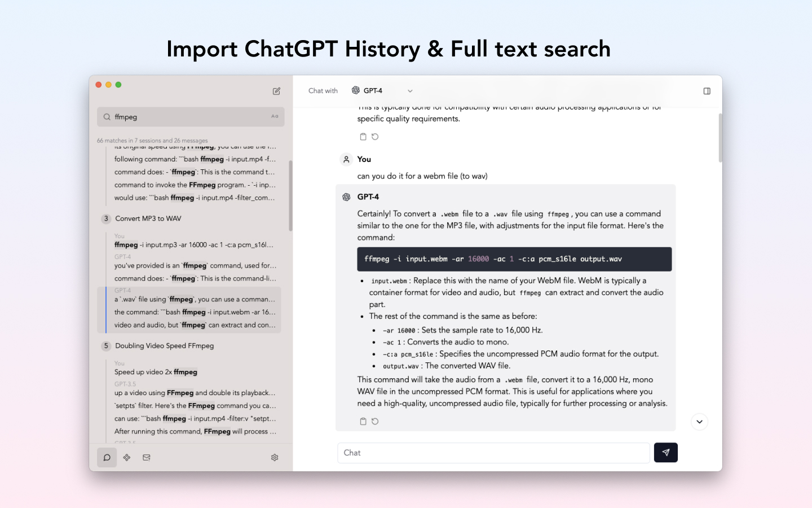Select result 'can use: bash ffmpeg -i input.mp4 -filter:v'

[x=195, y=419]
